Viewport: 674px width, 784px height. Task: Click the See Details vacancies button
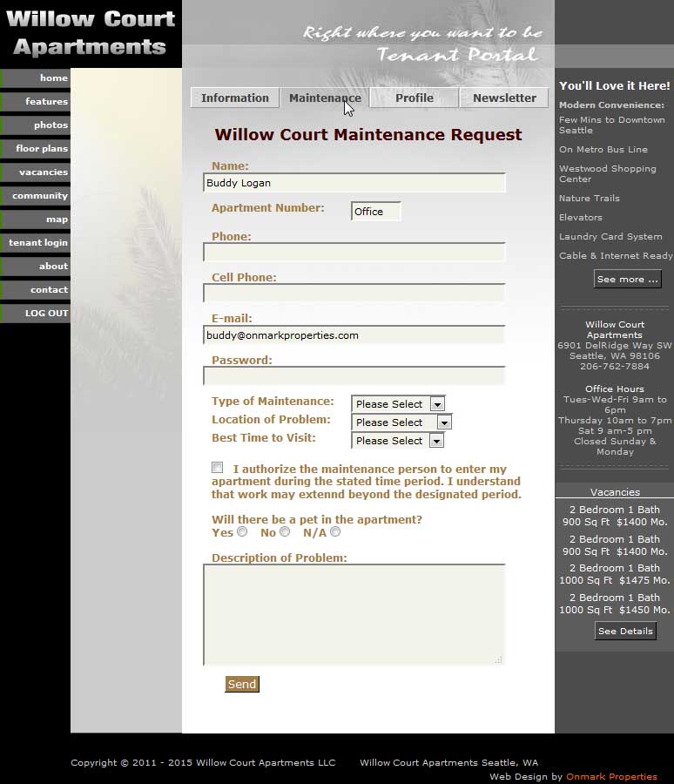coord(625,631)
